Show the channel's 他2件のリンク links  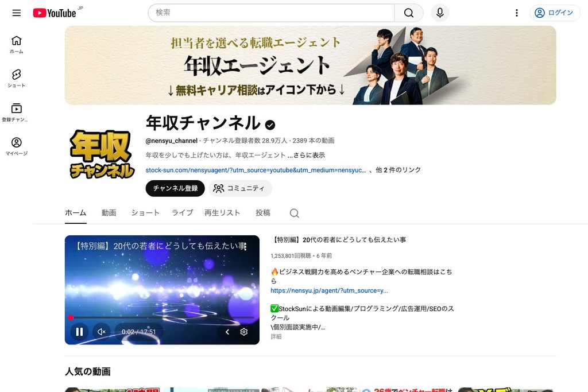[399, 169]
